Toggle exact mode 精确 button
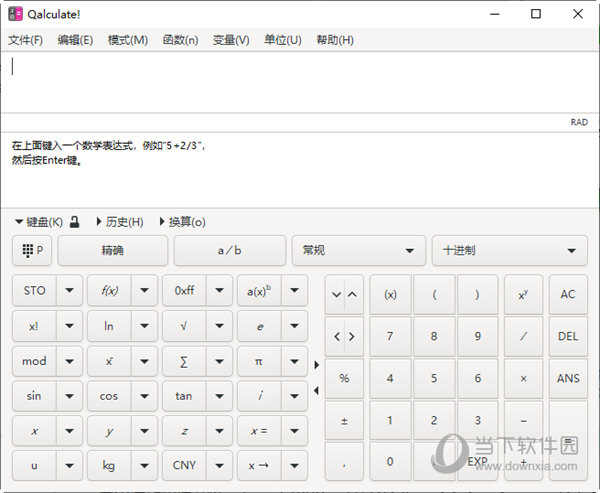This screenshot has height=493, width=600. coord(112,251)
